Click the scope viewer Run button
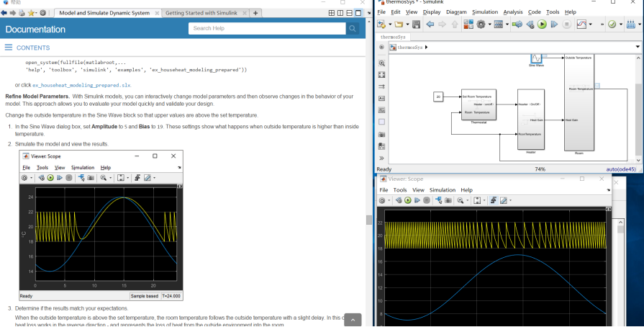 (407, 200)
